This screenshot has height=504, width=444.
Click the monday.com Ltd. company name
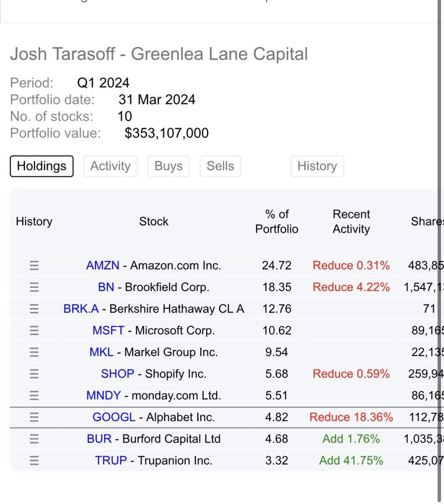point(176,396)
